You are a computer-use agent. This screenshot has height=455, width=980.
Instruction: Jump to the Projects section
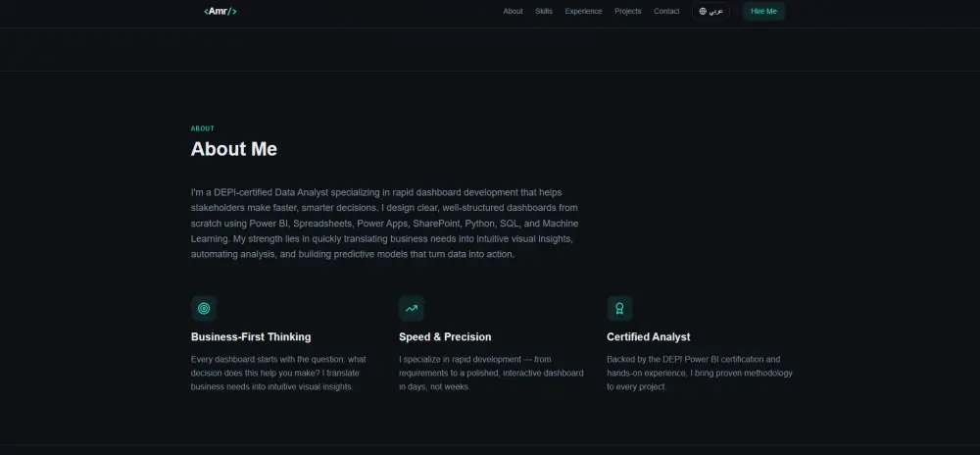click(x=627, y=11)
